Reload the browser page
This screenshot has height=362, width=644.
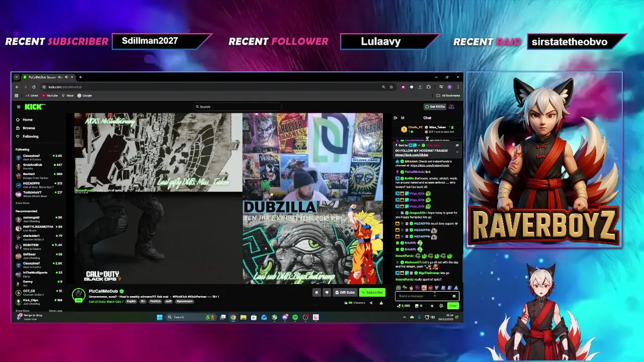(x=34, y=87)
